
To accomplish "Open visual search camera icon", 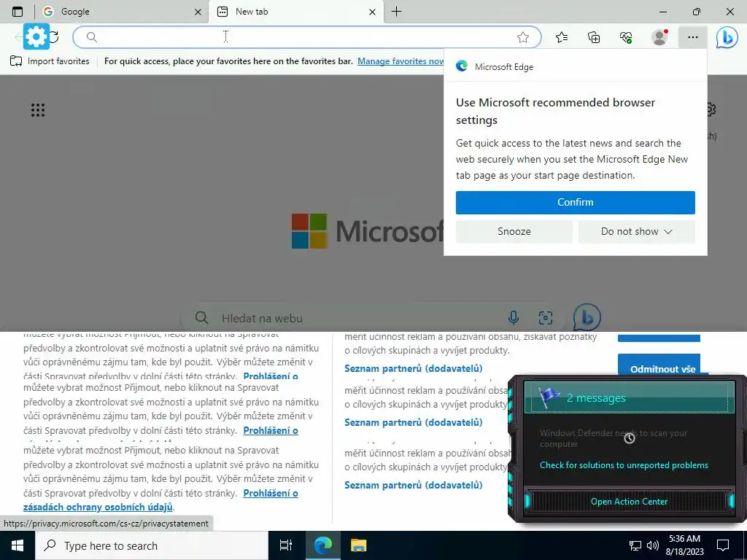I will pos(546,318).
